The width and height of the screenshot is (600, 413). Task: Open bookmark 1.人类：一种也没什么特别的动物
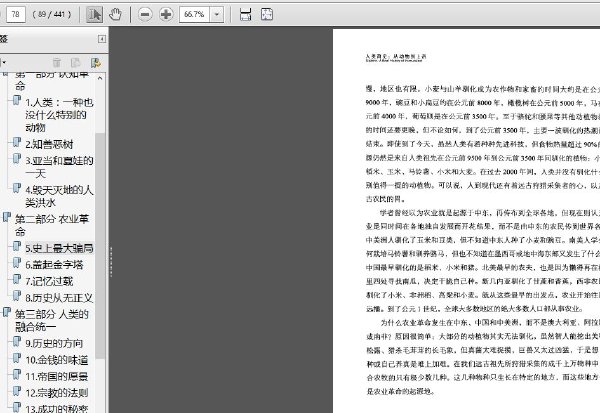pos(59,115)
